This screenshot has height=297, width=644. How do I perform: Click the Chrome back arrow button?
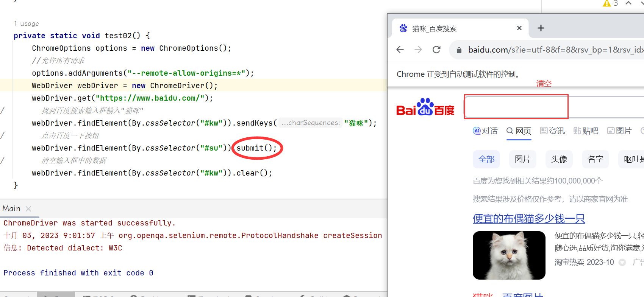point(400,50)
